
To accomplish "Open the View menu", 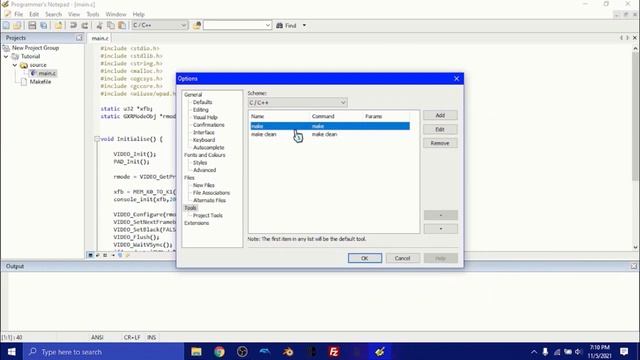I will [x=74, y=14].
